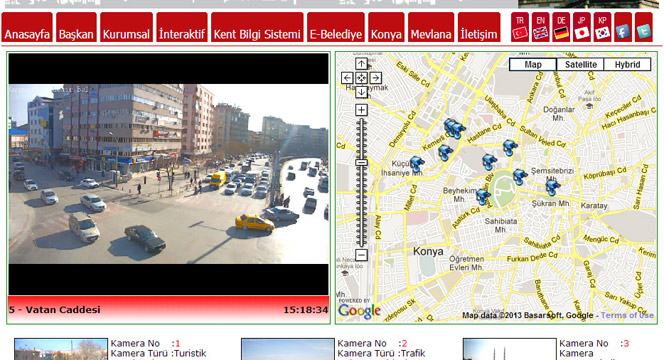This screenshot has width=664, height=360.
Task: Click the 'Kamera Türü :Trafik' text
Action: coord(381,353)
